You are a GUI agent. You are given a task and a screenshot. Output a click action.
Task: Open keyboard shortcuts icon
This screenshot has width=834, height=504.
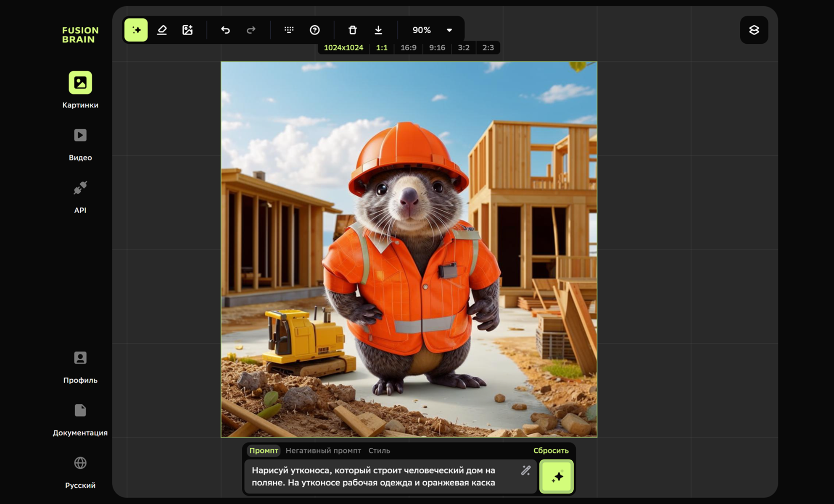pyautogui.click(x=289, y=30)
